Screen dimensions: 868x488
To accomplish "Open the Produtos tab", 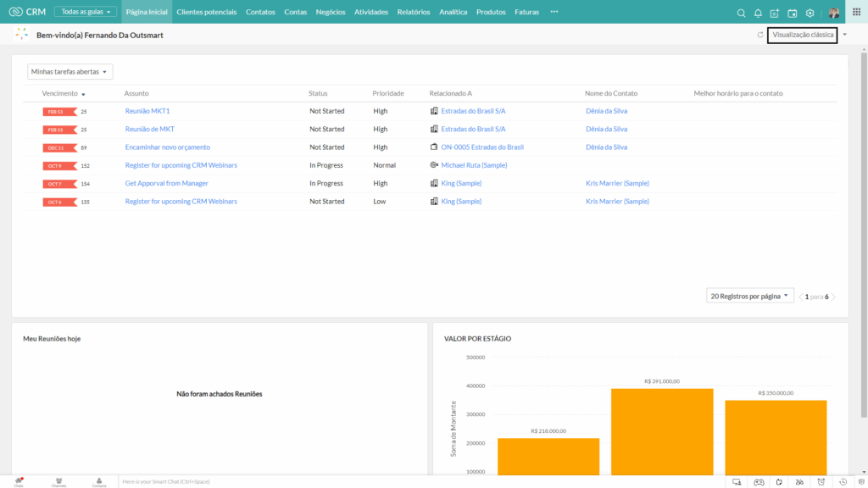I will coord(491,12).
